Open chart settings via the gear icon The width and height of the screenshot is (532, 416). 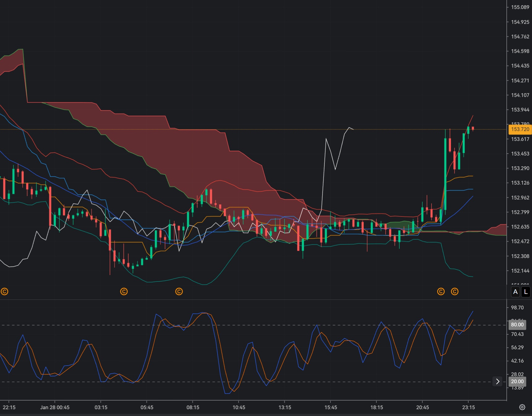point(523,407)
